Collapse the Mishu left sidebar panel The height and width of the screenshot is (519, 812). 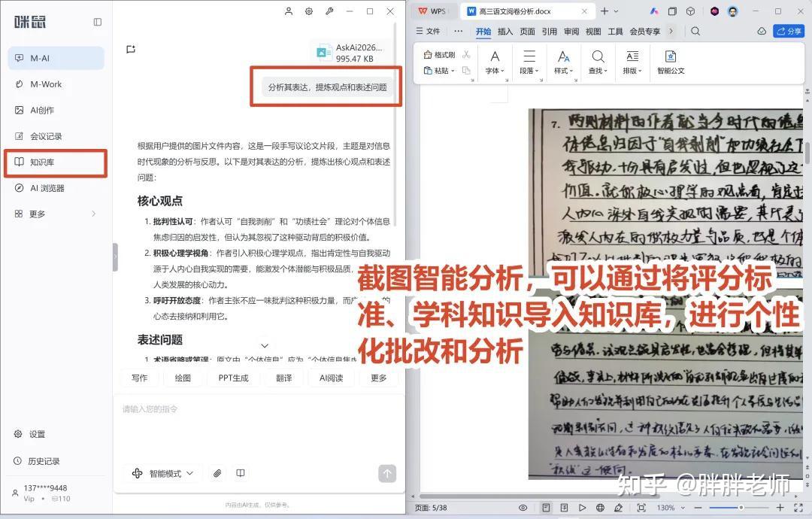[97, 22]
